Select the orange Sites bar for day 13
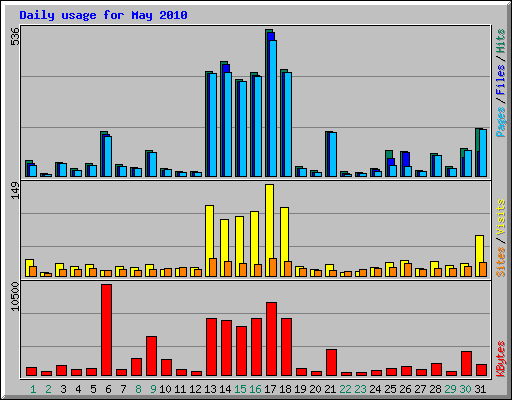This screenshot has height=400, width=512. coord(213,267)
